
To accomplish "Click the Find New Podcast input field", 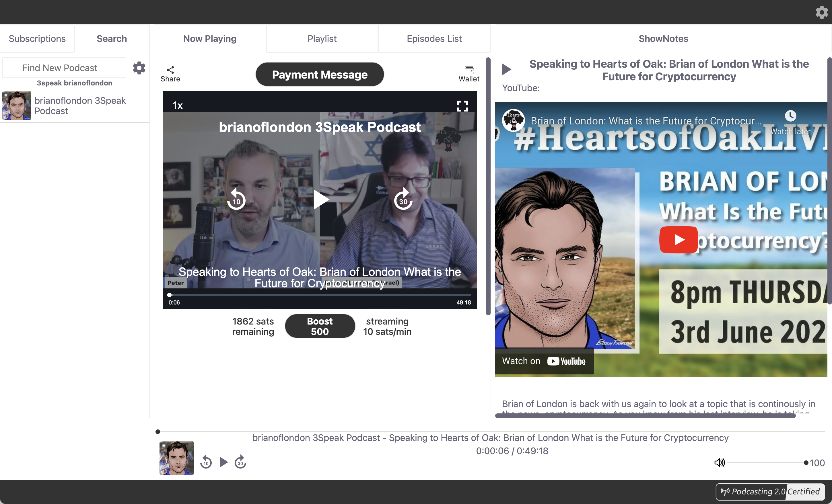I will [64, 68].
